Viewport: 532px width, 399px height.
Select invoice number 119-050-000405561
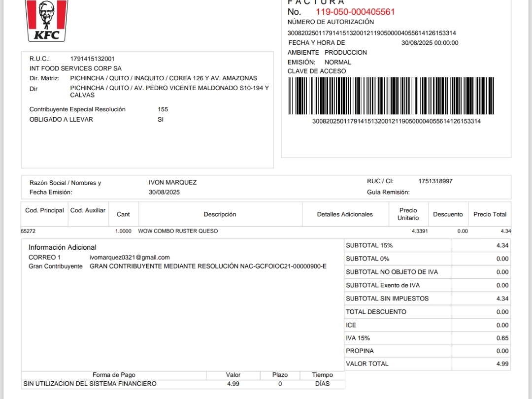355,12
